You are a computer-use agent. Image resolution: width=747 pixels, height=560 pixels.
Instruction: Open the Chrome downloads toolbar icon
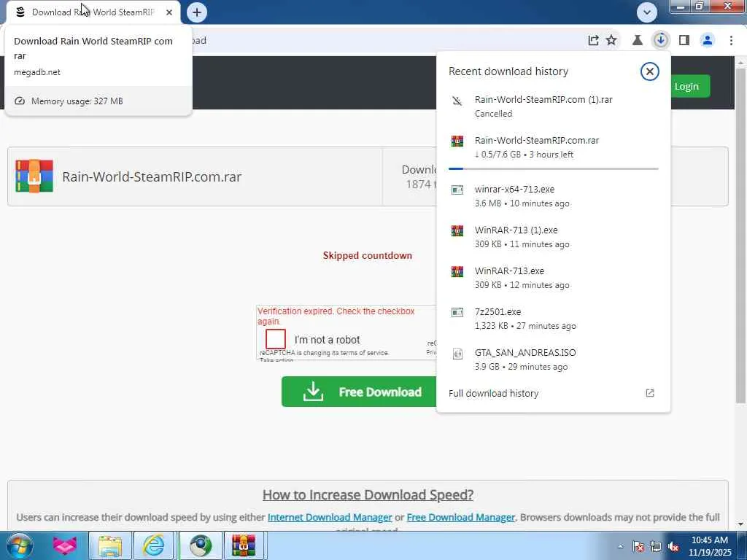(660, 41)
